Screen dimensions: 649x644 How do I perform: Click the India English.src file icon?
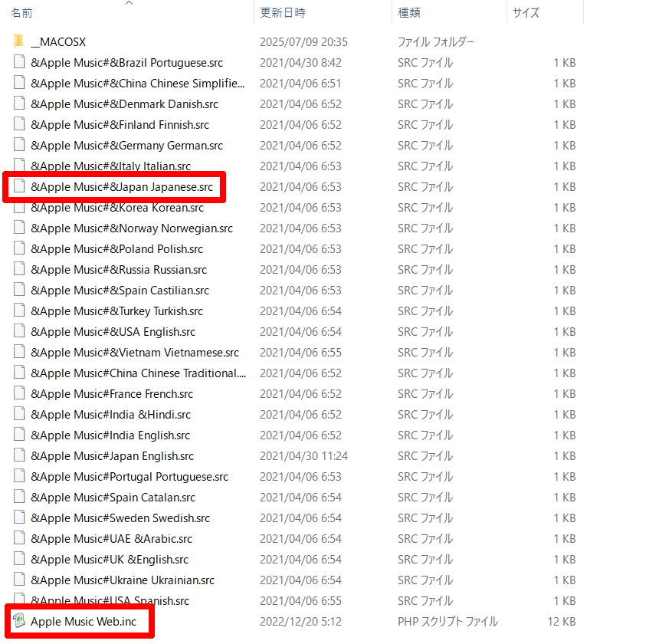tap(19, 435)
